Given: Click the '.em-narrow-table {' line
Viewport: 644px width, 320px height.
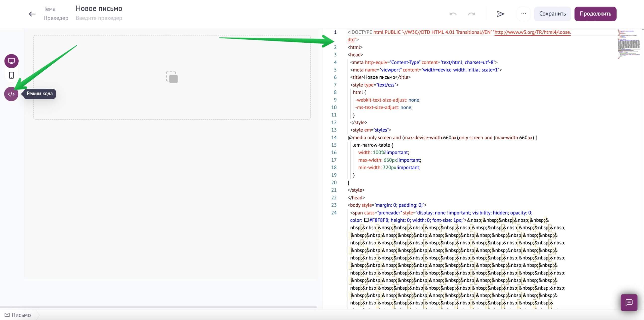Looking at the screenshot, I should (x=373, y=145).
